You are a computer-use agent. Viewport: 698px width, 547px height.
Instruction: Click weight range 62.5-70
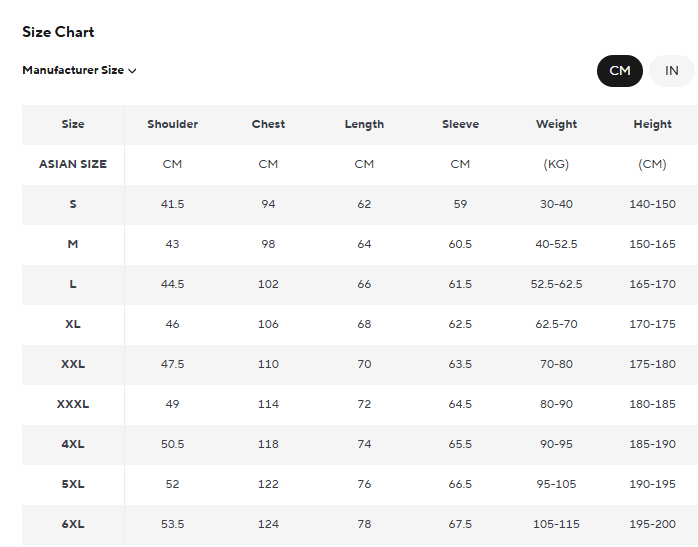coord(556,324)
